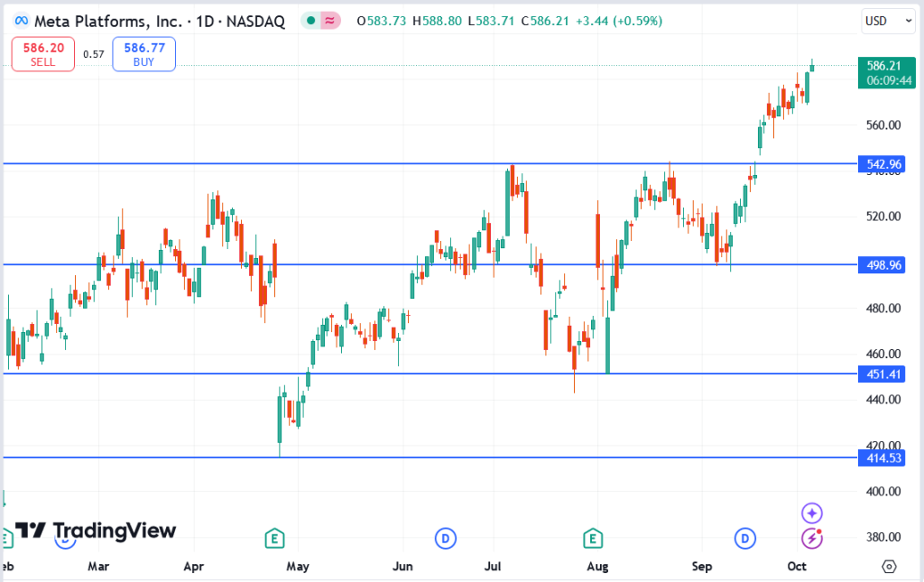Screen dimensions: 924x582
Task: Click the Jun label on time axis
Action: tap(402, 567)
